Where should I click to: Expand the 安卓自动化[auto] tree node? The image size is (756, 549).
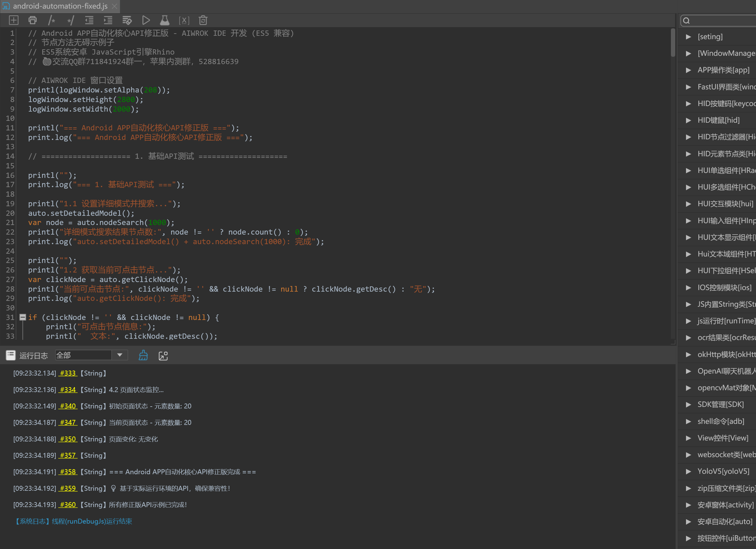point(688,521)
